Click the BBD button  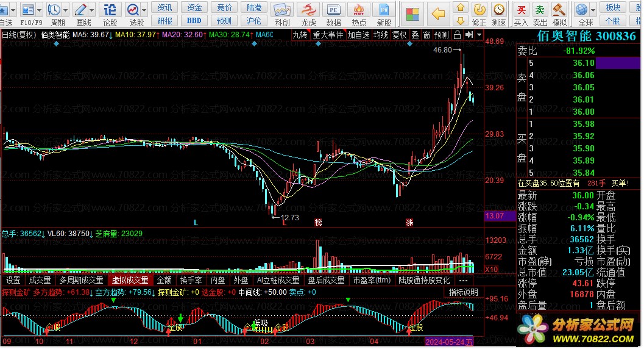(194, 21)
